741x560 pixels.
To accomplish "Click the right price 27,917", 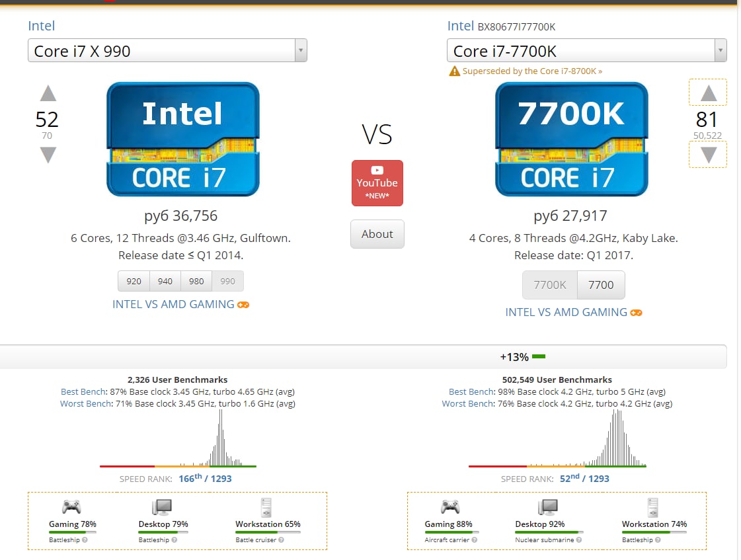I will pos(570,216).
